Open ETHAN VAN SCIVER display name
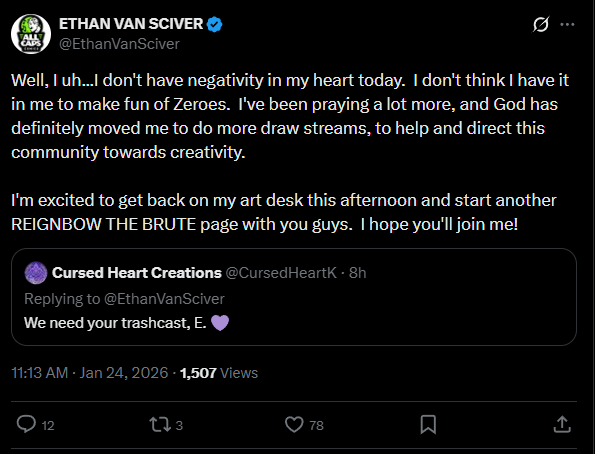Viewport: 595px width, 454px height. 131,24
